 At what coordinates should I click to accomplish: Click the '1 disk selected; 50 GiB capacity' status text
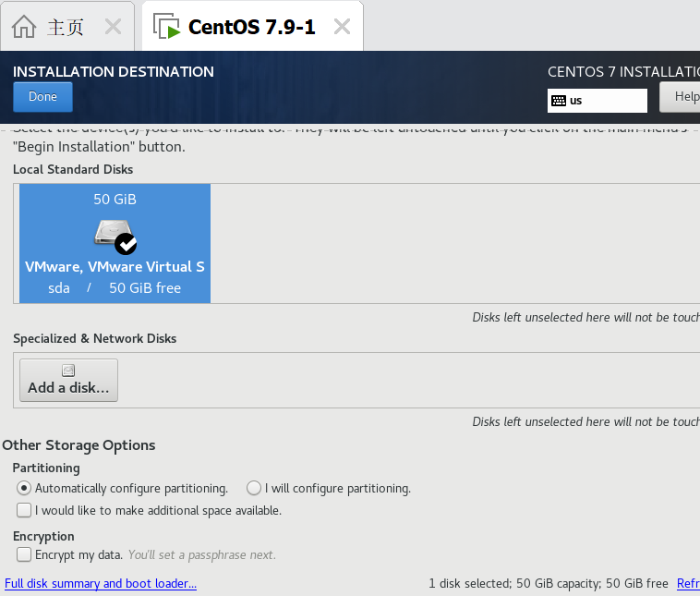point(549,583)
